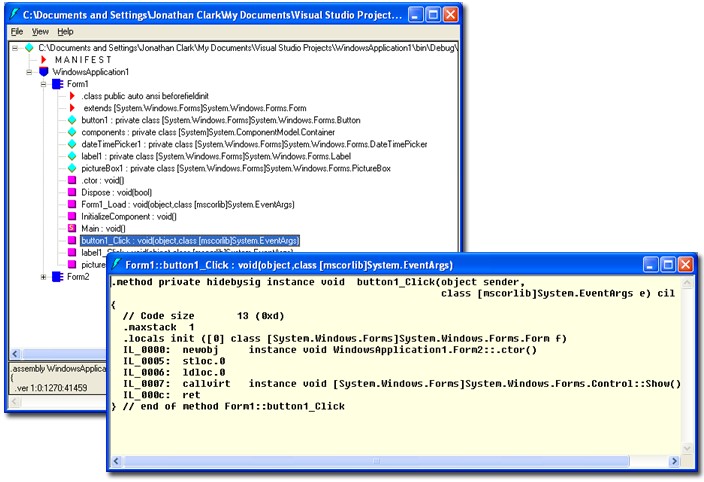This screenshot has width=704, height=482.
Task: Select the Form1 class entry
Action: pyautogui.click(x=78, y=84)
